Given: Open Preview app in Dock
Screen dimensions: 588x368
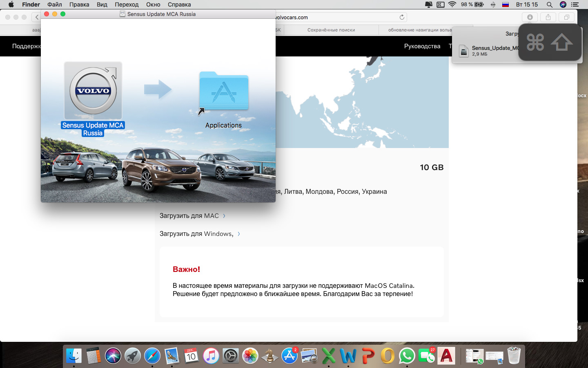Looking at the screenshot, I should [309, 356].
